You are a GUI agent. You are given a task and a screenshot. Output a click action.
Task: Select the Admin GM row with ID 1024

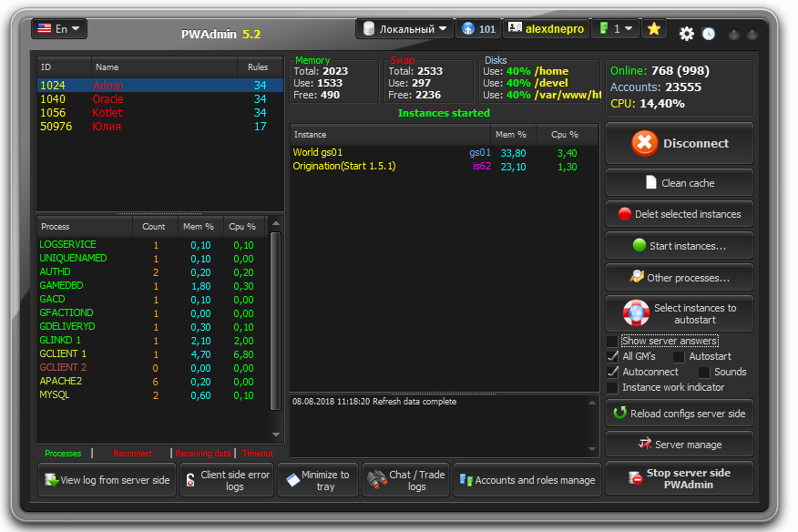159,85
